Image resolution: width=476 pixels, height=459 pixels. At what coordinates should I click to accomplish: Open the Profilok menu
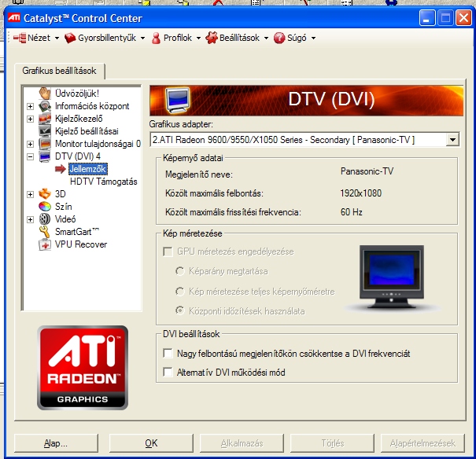point(176,38)
